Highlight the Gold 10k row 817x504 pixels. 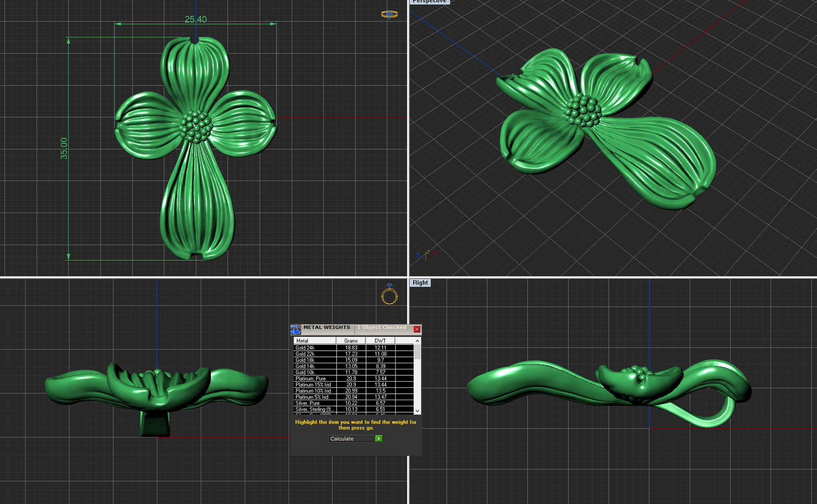coord(354,372)
